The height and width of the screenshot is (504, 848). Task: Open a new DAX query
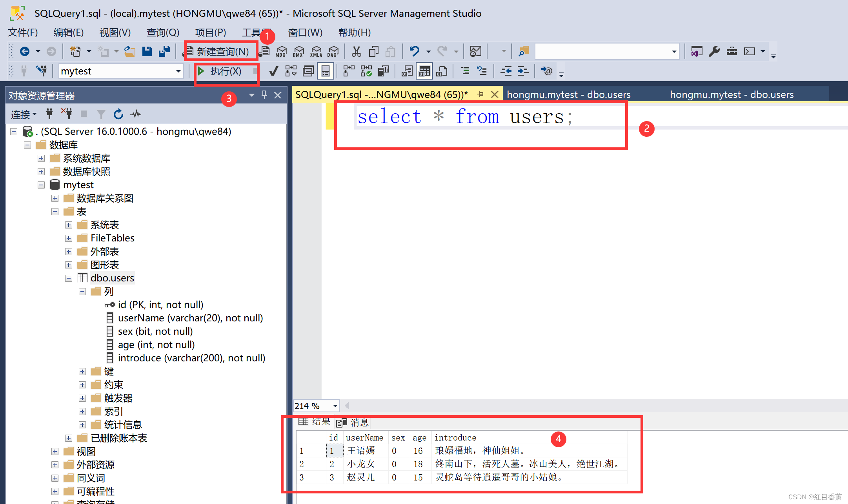click(333, 51)
